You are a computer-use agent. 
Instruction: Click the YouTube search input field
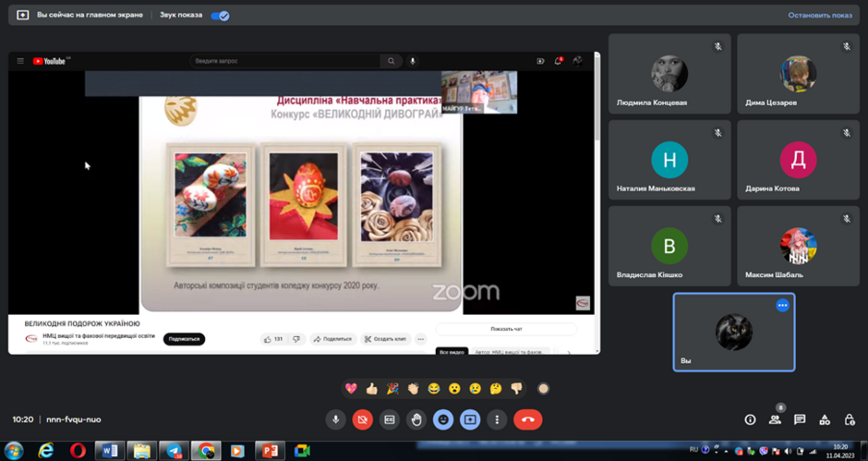(284, 61)
